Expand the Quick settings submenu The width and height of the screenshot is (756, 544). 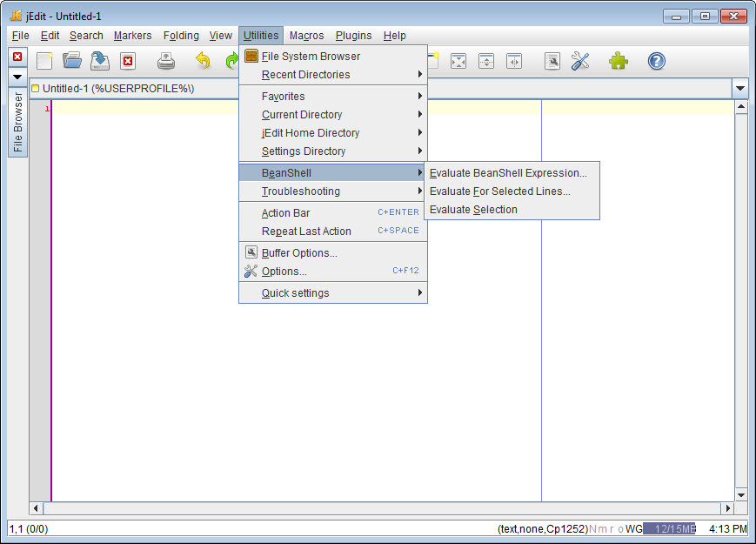point(333,293)
